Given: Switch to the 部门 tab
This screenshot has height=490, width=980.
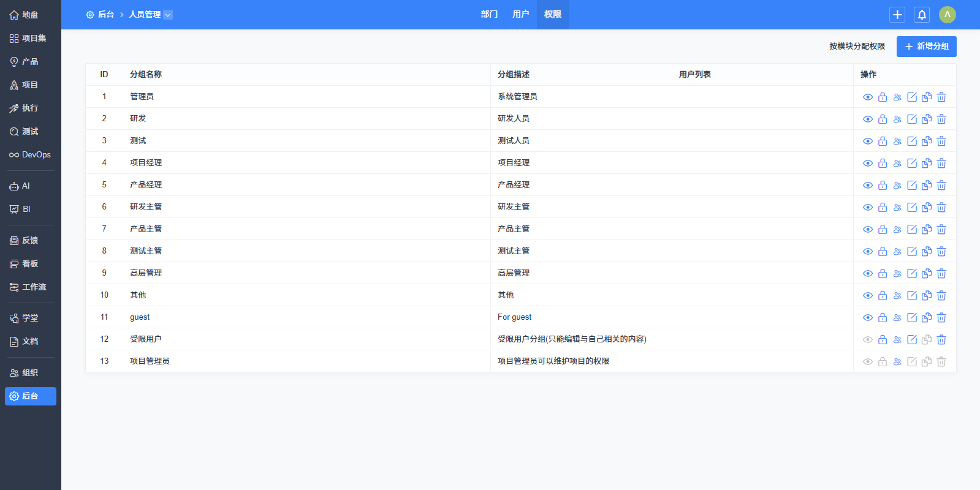Looking at the screenshot, I should (x=489, y=14).
